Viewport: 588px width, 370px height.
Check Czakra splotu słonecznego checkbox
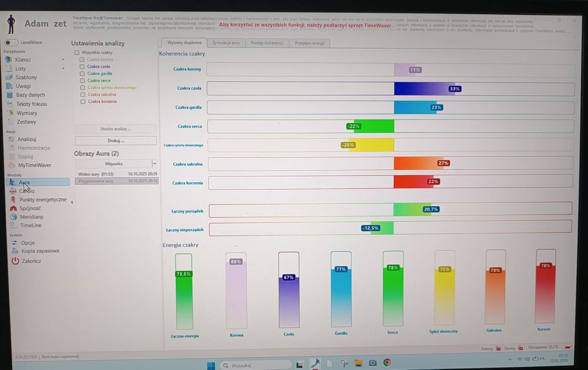pos(82,88)
